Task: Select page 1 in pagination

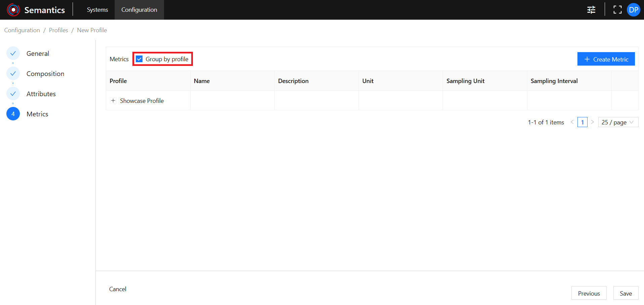Action: tap(582, 122)
